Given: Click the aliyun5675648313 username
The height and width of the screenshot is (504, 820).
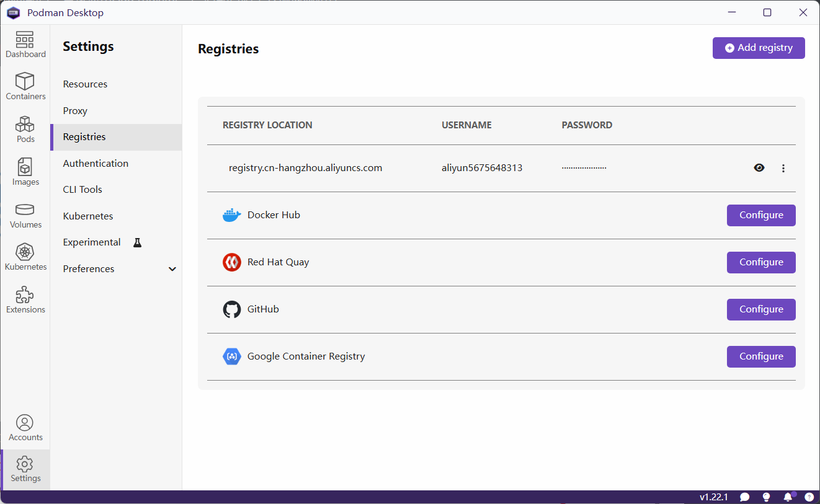Looking at the screenshot, I should (482, 168).
